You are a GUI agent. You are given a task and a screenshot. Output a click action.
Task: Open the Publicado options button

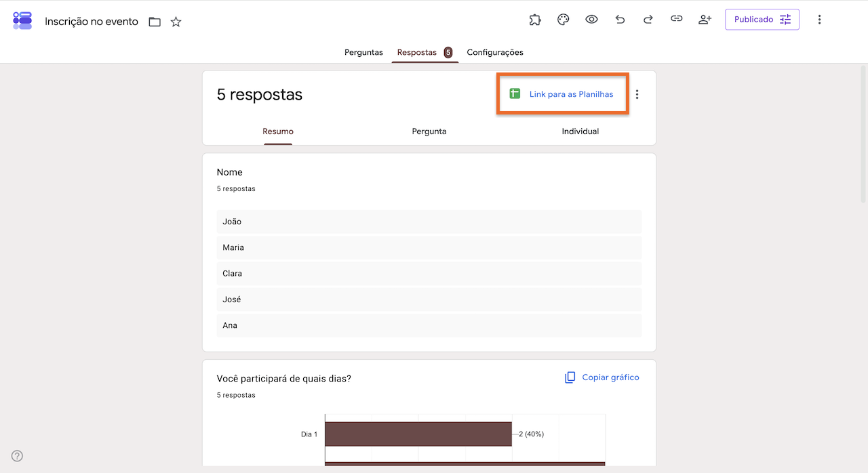762,20
